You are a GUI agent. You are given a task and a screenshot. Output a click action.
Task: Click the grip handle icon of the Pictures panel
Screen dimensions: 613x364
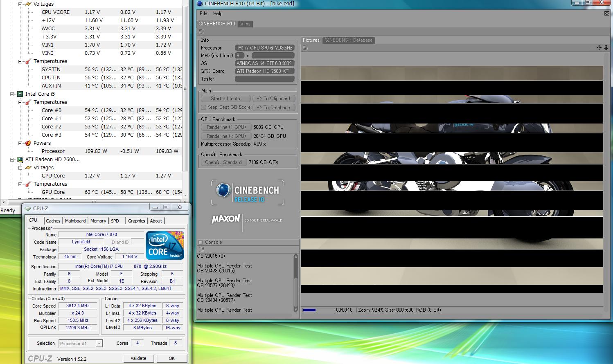pyautogui.click(x=305, y=48)
